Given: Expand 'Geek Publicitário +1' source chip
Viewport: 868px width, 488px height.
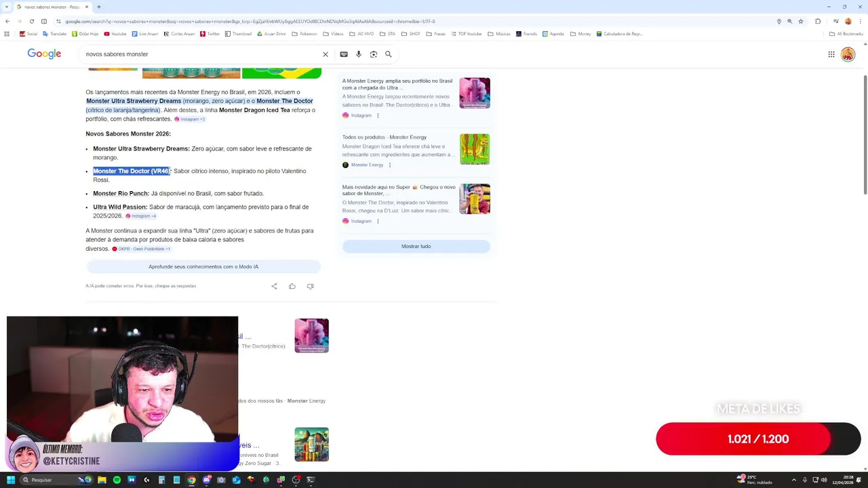Looking at the screenshot, I should pos(142,249).
